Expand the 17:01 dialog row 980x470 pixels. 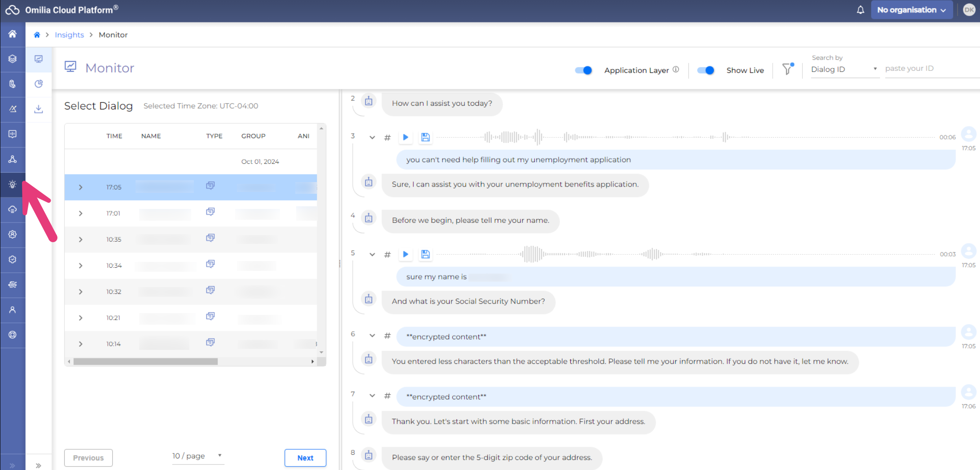(x=81, y=213)
